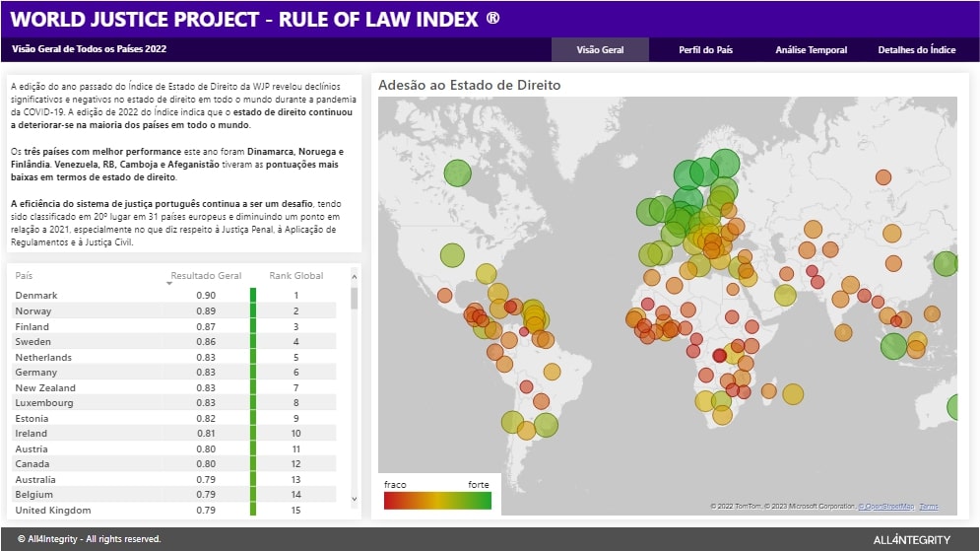Switch to Perfil do País tab
The width and height of the screenshot is (980, 551).
pos(705,50)
